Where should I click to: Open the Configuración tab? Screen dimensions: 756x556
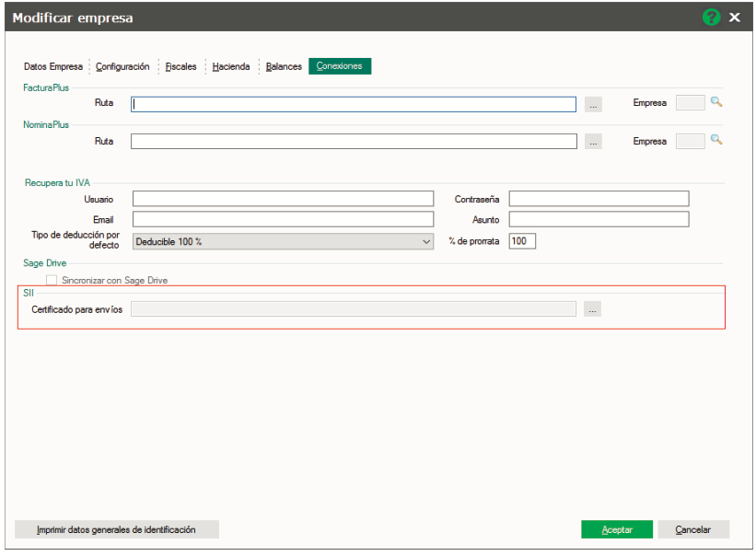click(122, 66)
